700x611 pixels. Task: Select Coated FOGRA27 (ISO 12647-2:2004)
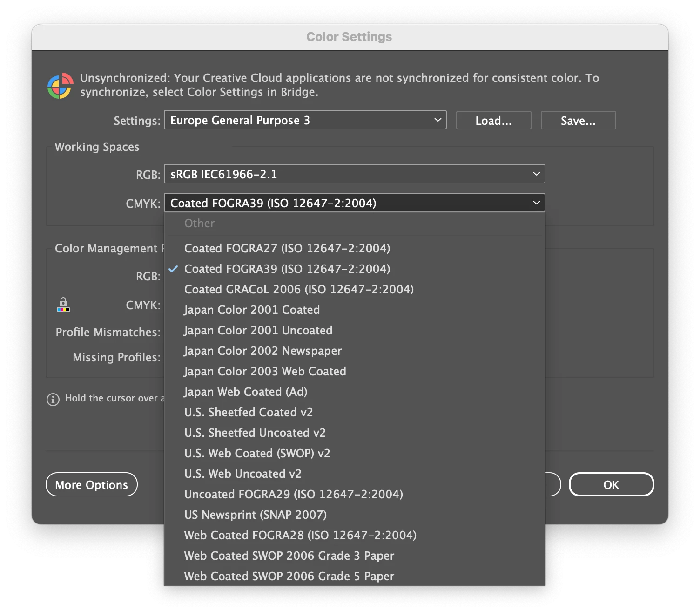tap(355, 248)
